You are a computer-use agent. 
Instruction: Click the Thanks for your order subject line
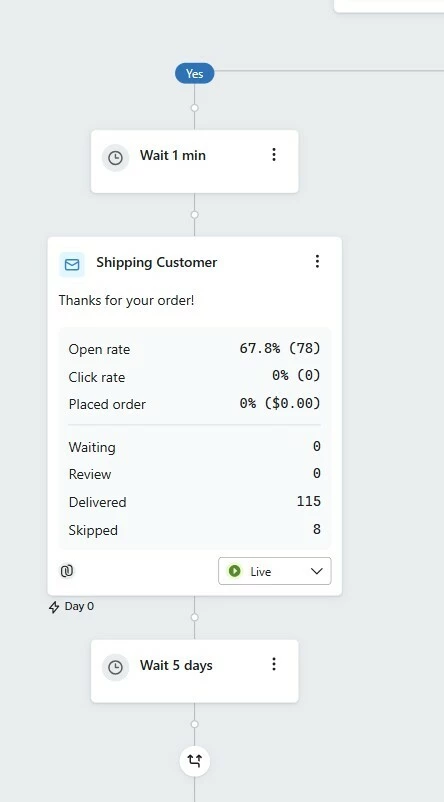tap(126, 300)
